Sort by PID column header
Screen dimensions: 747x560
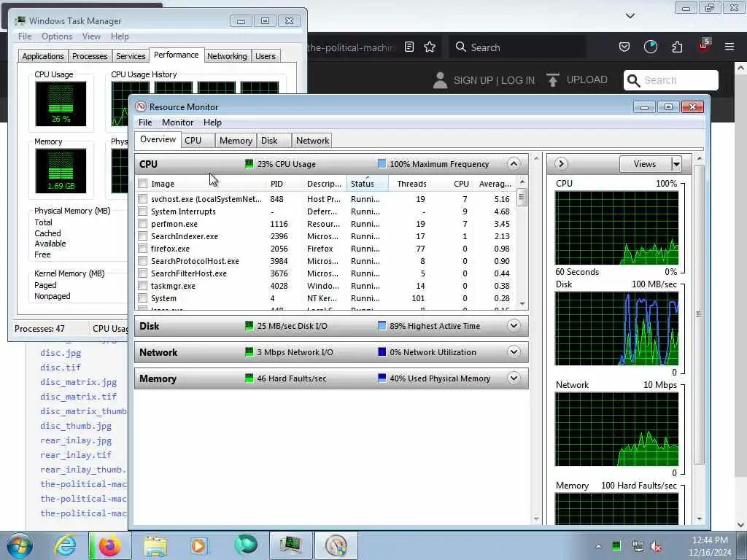pos(276,184)
